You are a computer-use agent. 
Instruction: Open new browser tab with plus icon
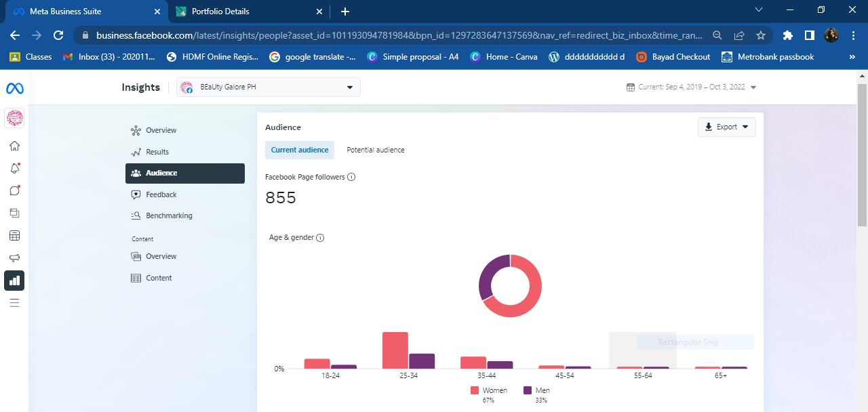pyautogui.click(x=345, y=12)
